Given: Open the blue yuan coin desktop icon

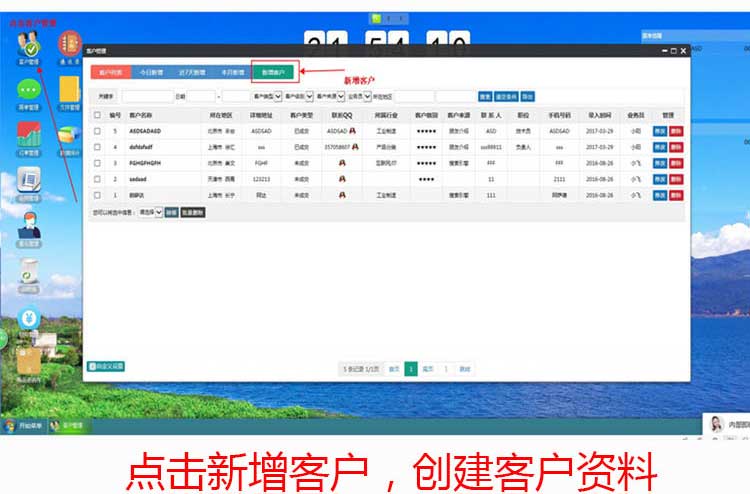Looking at the screenshot, I should (29, 318).
